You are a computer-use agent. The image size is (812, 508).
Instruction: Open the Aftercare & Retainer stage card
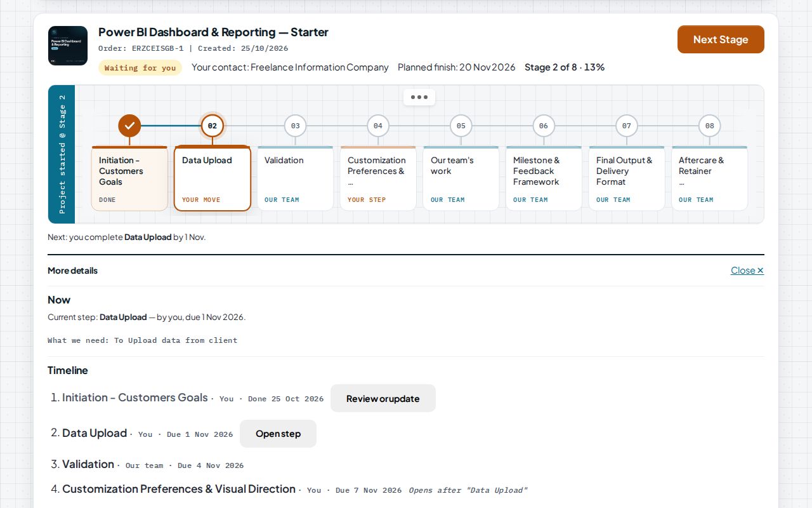[x=709, y=178]
